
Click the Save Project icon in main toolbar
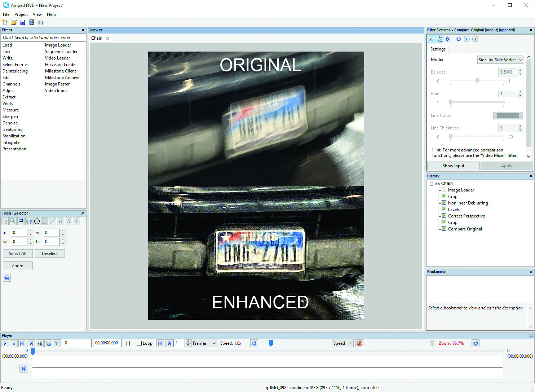pyautogui.click(x=23, y=22)
